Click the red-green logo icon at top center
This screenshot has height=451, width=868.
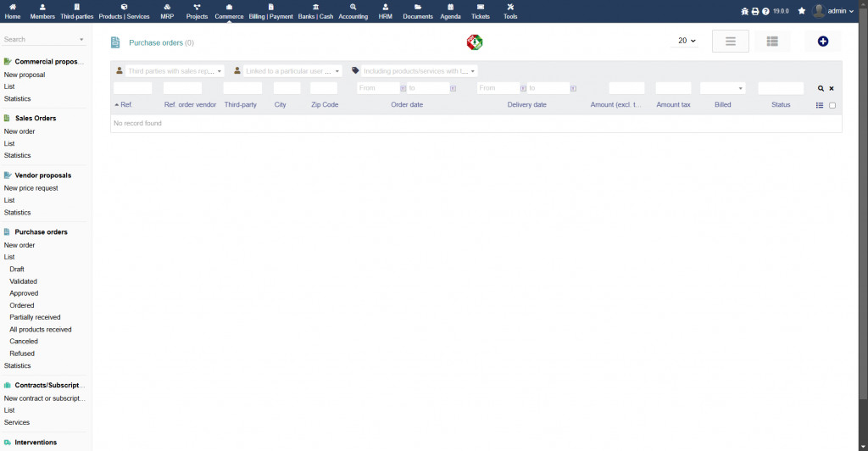475,42
